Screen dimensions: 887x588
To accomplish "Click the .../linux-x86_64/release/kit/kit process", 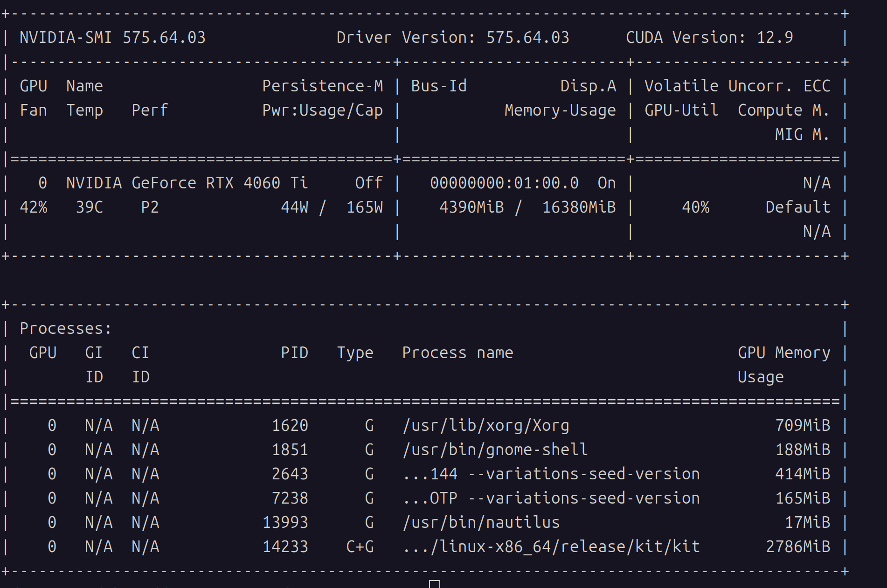I will point(551,547).
